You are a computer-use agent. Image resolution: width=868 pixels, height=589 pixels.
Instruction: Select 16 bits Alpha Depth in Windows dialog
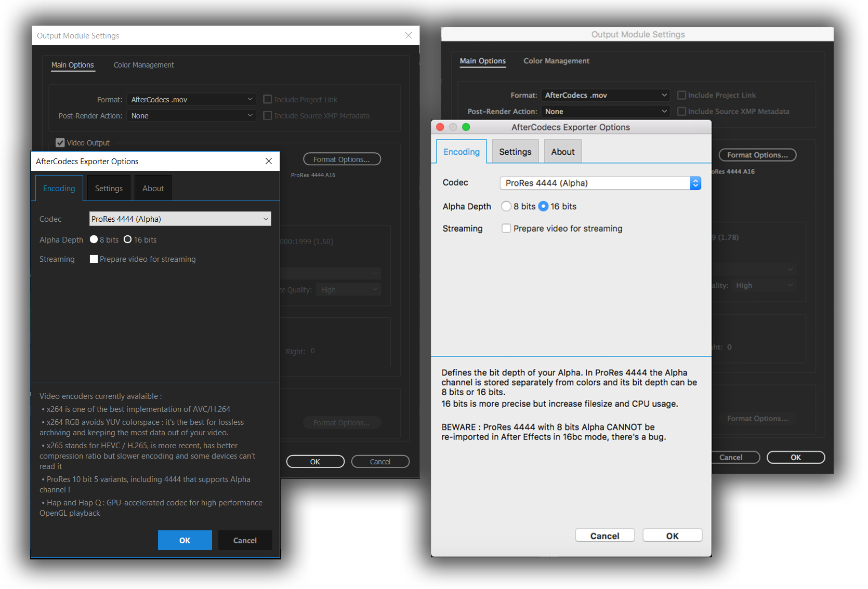[x=128, y=239]
